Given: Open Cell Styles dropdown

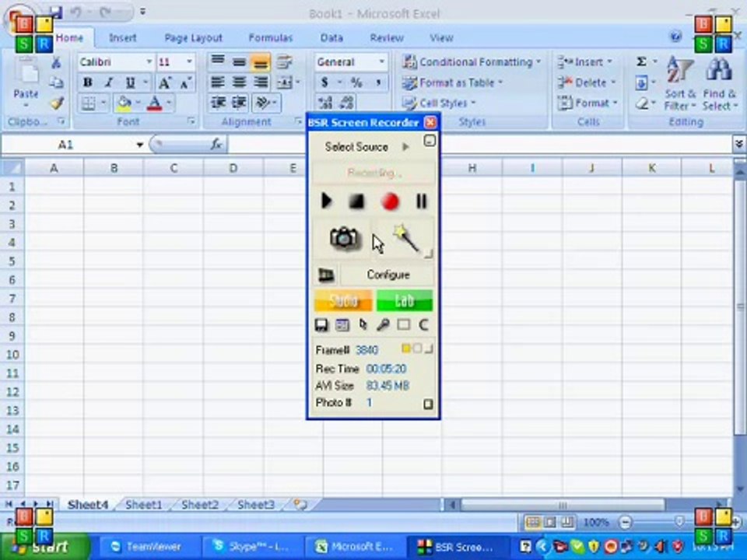Looking at the screenshot, I should click(439, 103).
